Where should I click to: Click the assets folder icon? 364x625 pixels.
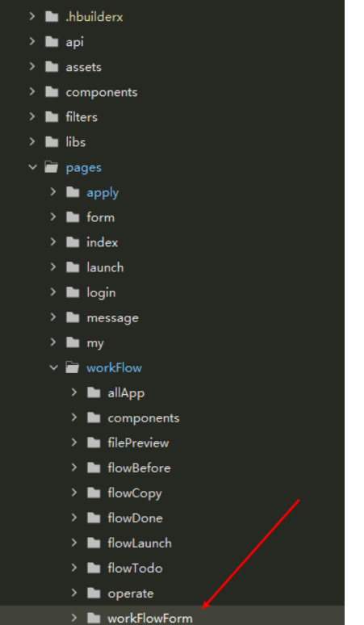point(52,67)
